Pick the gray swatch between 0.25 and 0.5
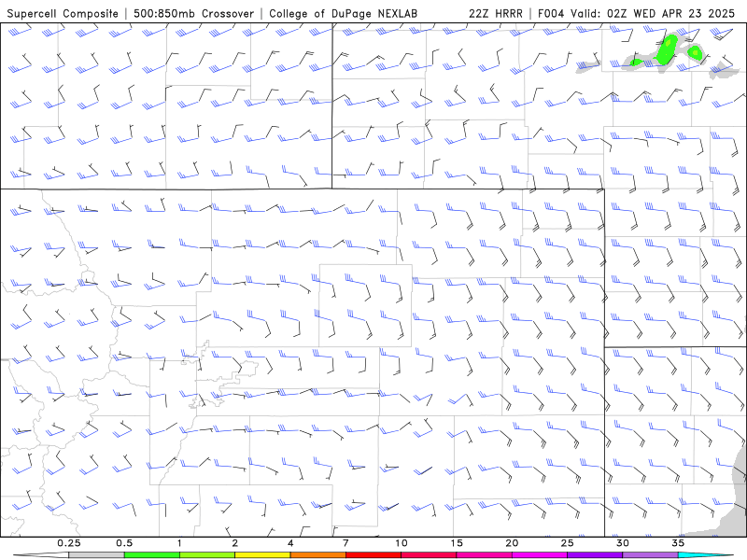 point(96,555)
